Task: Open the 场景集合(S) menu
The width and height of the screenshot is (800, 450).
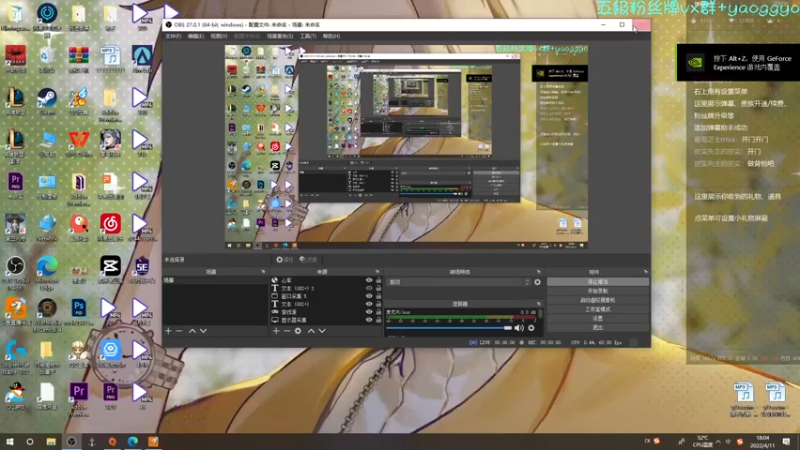Action: [x=280, y=36]
